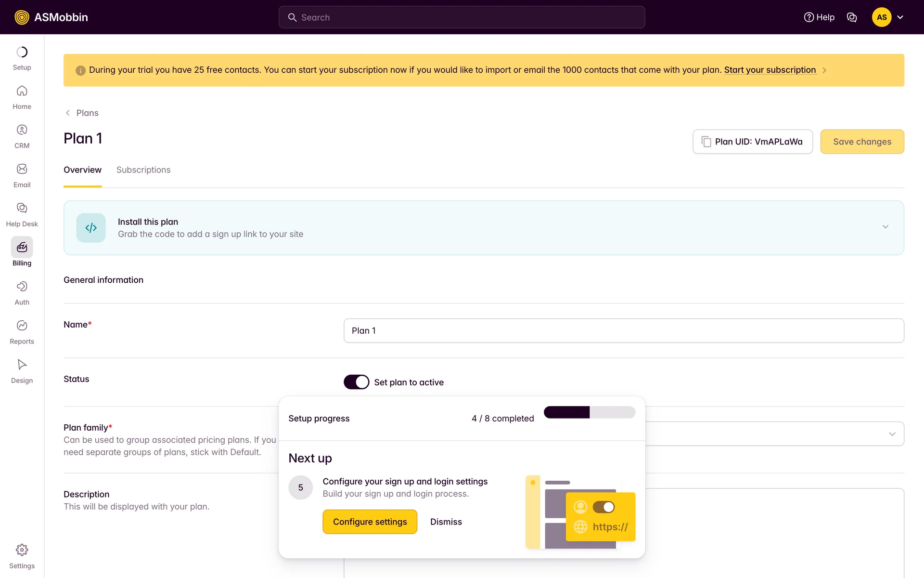Click Save changes button

(861, 142)
